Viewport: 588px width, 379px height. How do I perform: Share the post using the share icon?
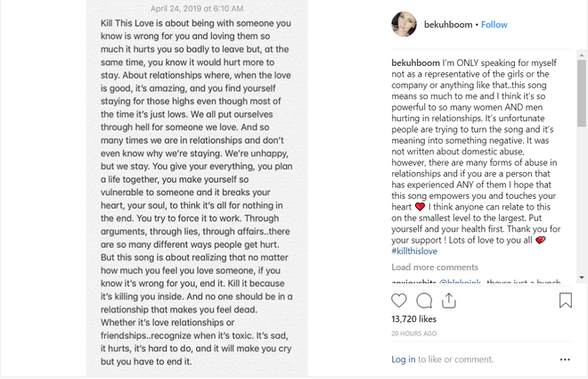point(449,301)
